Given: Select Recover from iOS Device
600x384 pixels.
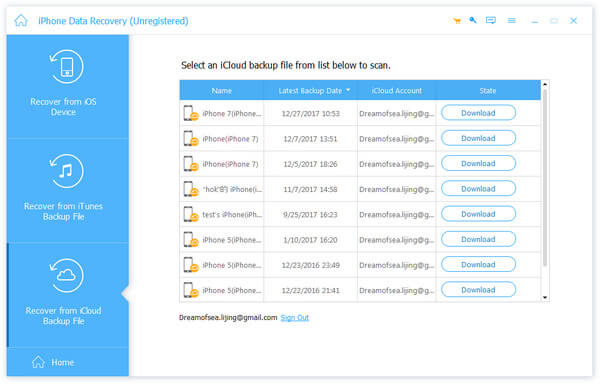Looking at the screenshot, I should click(68, 86).
